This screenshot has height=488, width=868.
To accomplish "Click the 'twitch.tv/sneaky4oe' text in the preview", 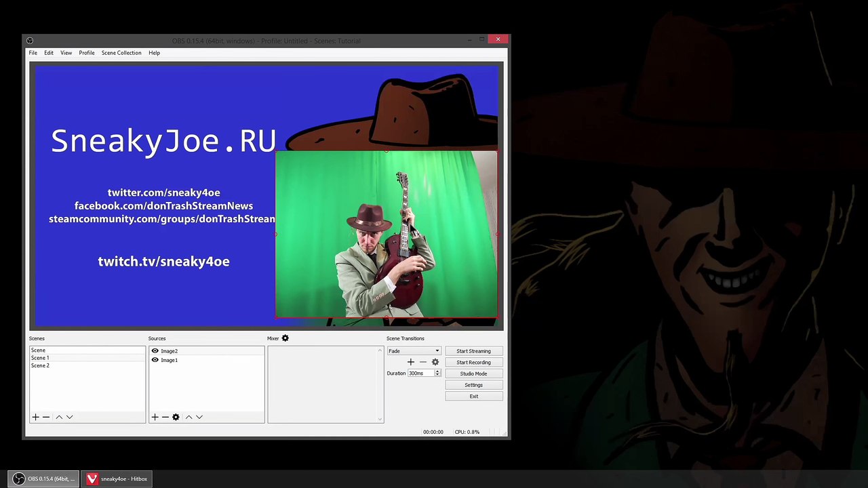I will (x=163, y=262).
